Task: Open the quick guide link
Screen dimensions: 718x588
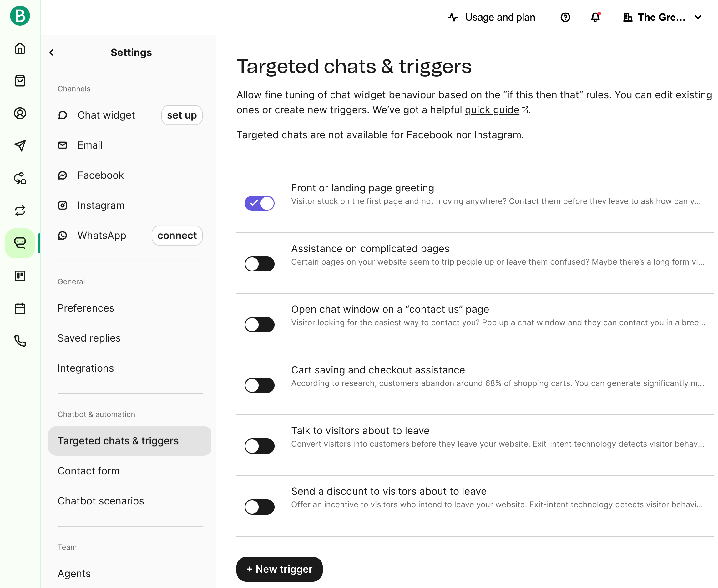Action: pos(492,110)
